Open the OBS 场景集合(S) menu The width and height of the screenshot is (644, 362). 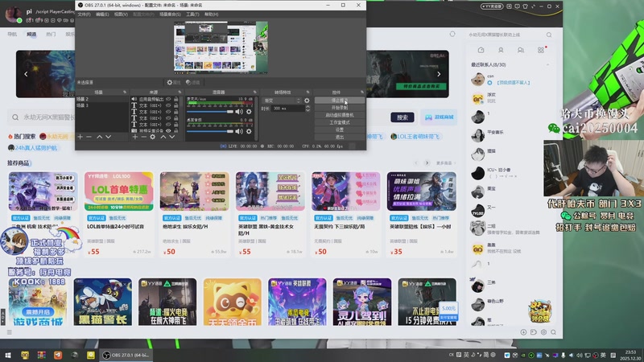pyautogui.click(x=170, y=14)
